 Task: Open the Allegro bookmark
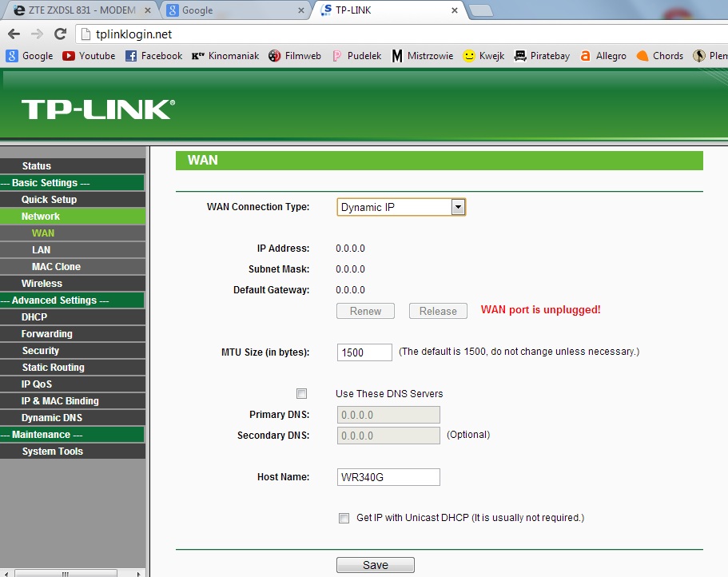(603, 56)
